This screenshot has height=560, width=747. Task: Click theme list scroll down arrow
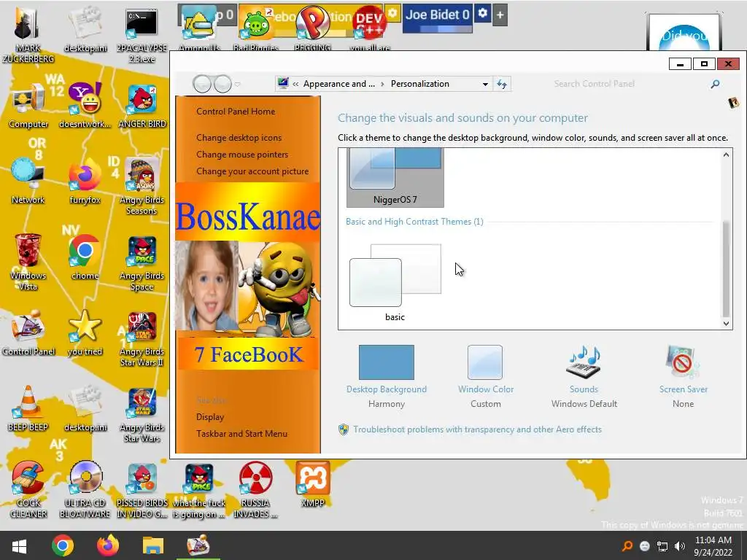[726, 323]
